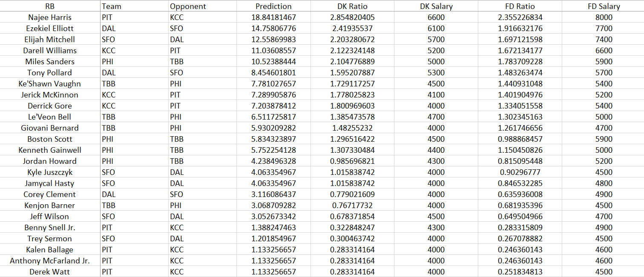Click the Prediction column header
Screen dimensions: 644x277
pyautogui.click(x=273, y=6)
